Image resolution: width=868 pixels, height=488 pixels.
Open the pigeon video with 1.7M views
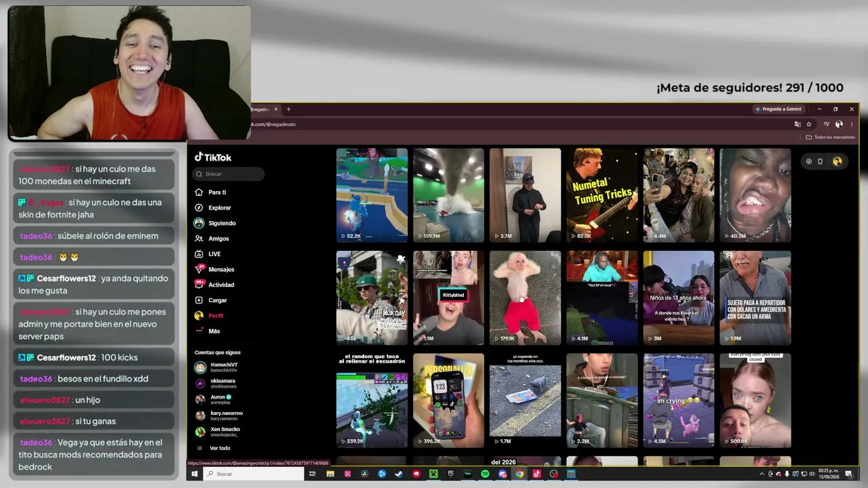click(526, 400)
